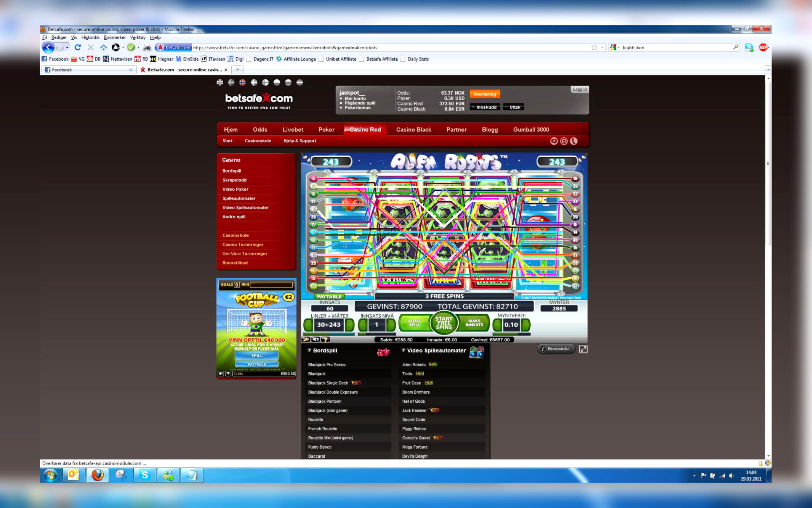Screen dimensions: 812x508
Task: Go to Livebet main tab
Action: click(293, 130)
